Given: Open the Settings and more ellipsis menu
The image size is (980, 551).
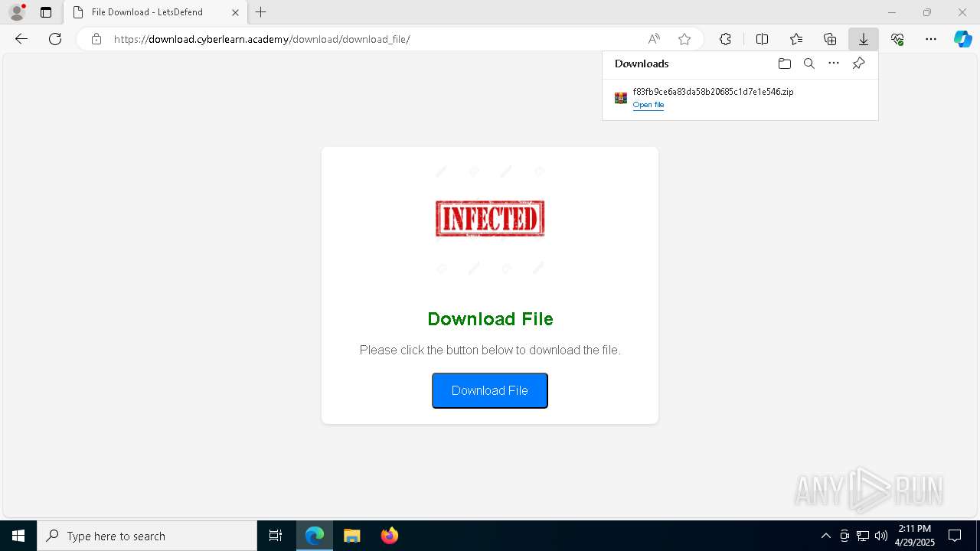Looking at the screenshot, I should [x=931, y=39].
